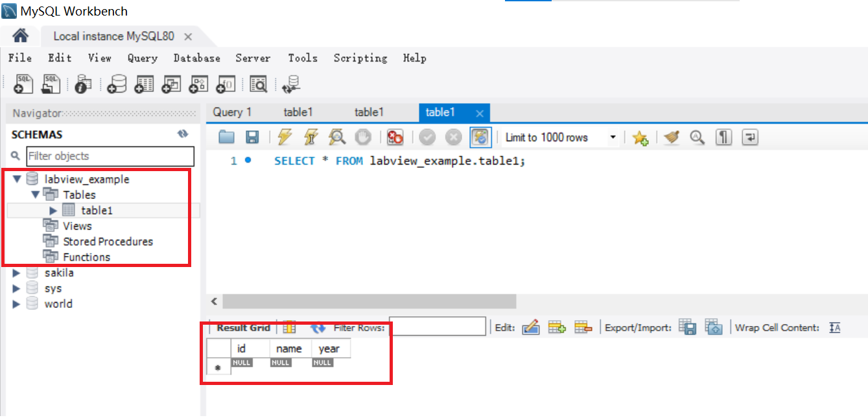Import records from an external file

(714, 327)
